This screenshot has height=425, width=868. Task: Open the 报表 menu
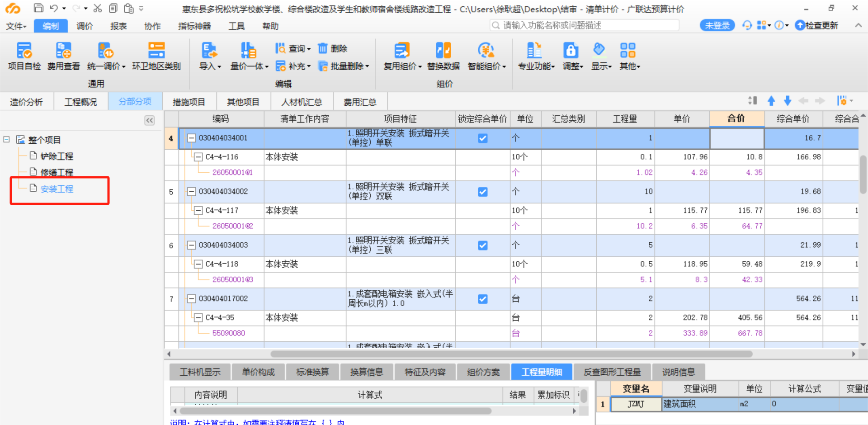(118, 26)
